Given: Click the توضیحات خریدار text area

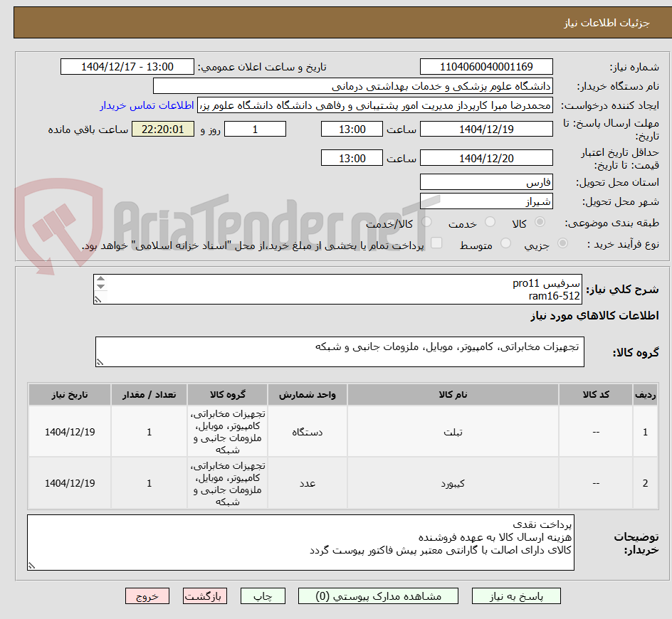Looking at the screenshot, I should coord(301,542).
